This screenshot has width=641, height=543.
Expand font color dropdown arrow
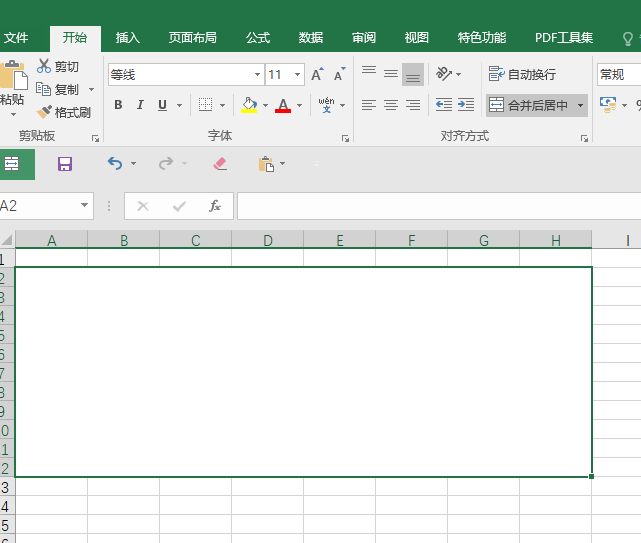(300, 105)
